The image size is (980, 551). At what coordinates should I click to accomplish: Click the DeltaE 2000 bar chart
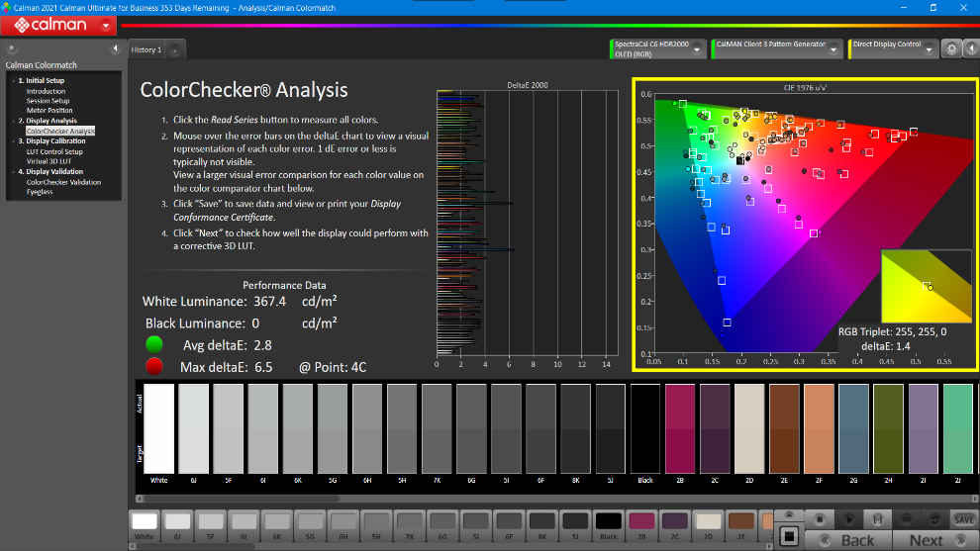click(527, 223)
